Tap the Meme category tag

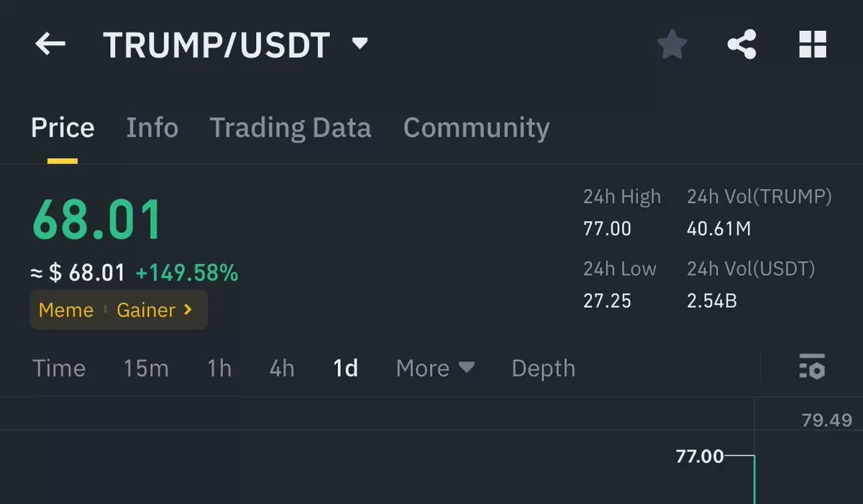pos(66,310)
